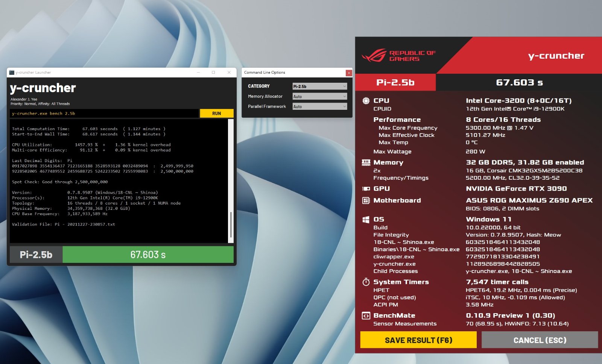The image size is (602, 364).
Task: Click the GPU card icon
Action: (366, 189)
